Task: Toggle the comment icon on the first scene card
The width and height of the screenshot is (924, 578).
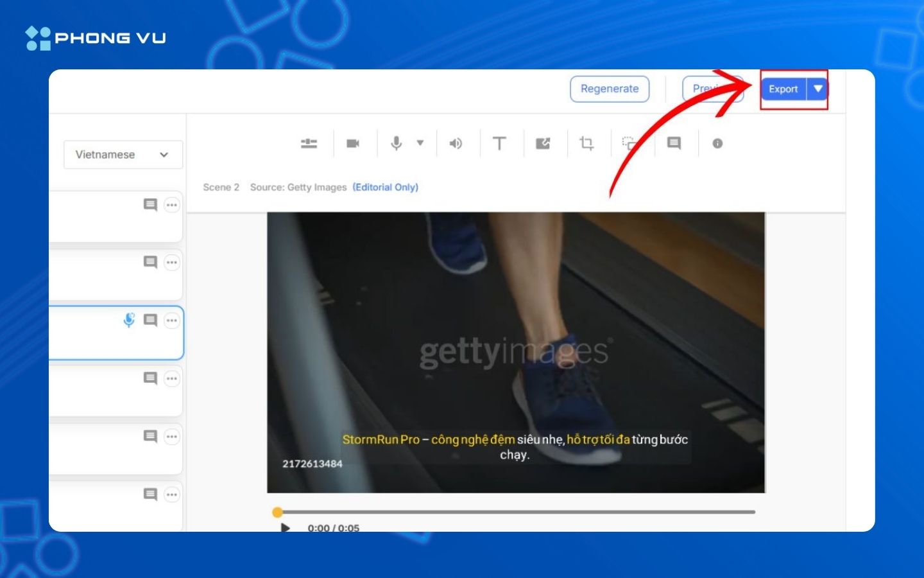Action: tap(151, 204)
